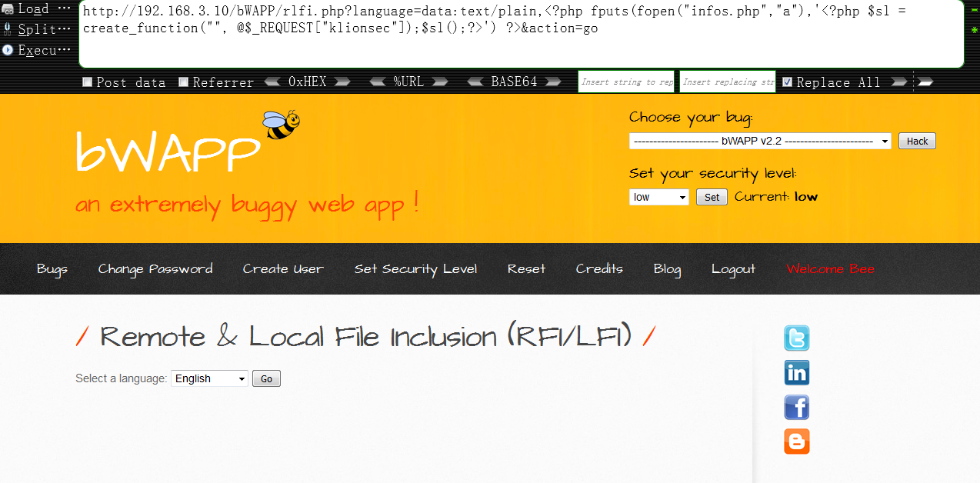
Task: Enable the Post data checkbox
Action: (x=88, y=82)
